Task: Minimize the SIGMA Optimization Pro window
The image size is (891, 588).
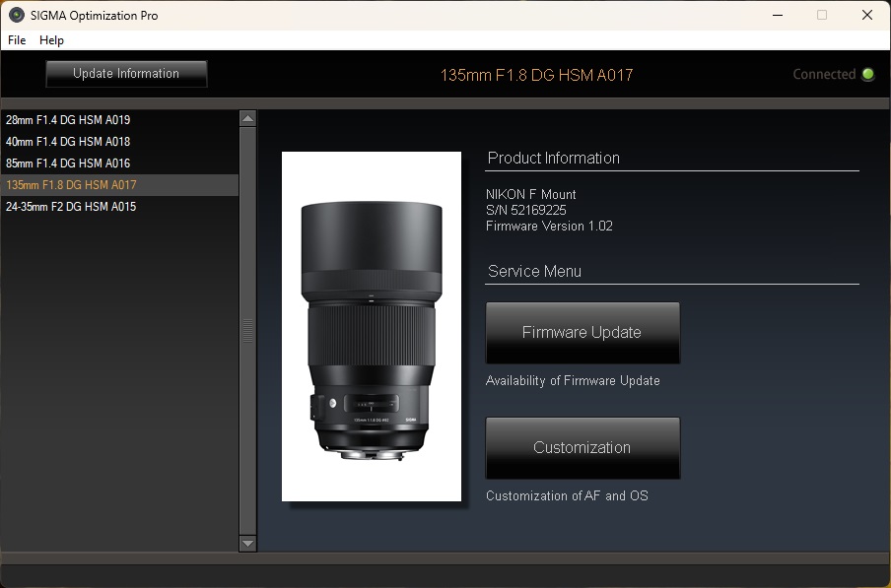Action: pos(778,16)
